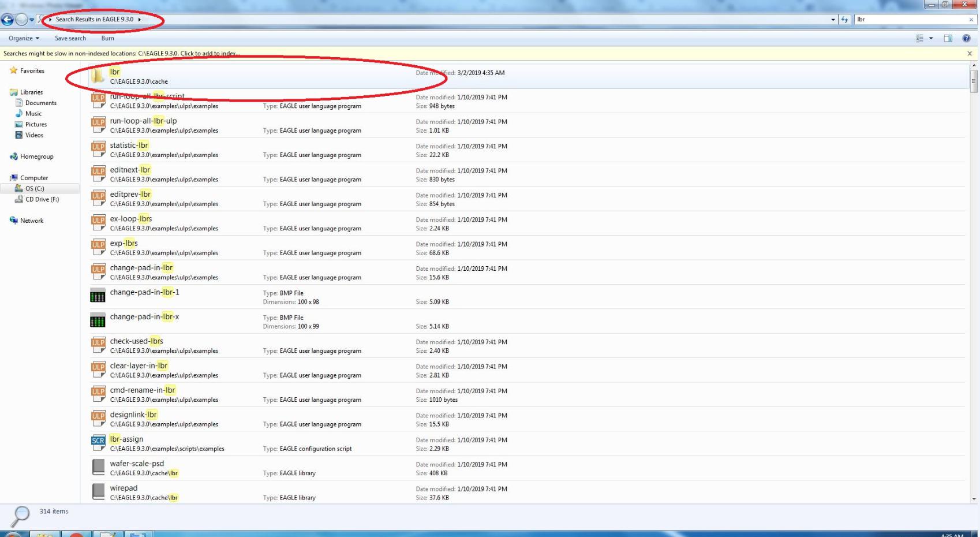Select Homegroup in the navigation pane
Viewport: 980px width, 537px height.
tap(36, 156)
